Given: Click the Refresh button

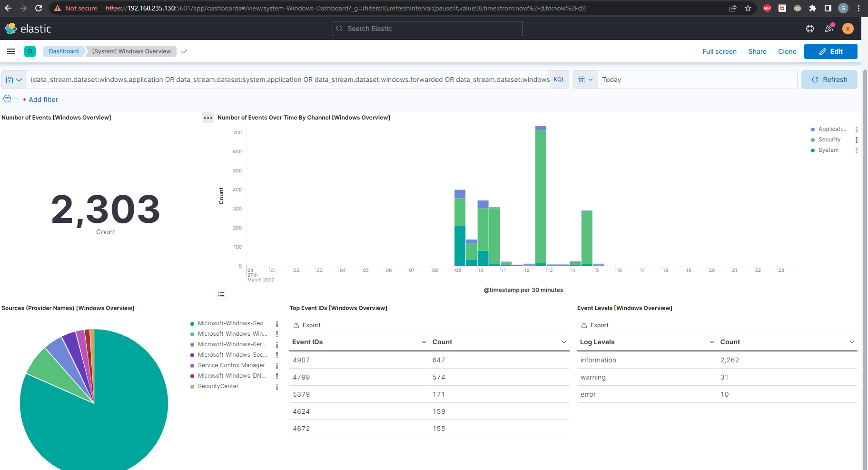Looking at the screenshot, I should tap(829, 80).
